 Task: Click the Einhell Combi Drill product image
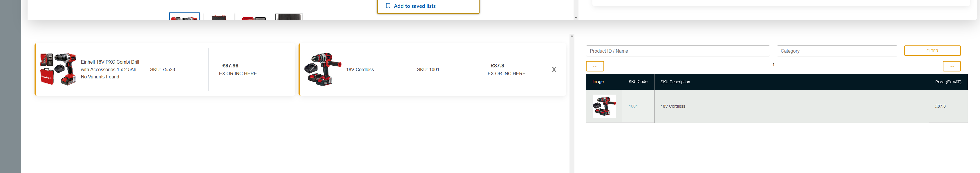click(x=58, y=69)
